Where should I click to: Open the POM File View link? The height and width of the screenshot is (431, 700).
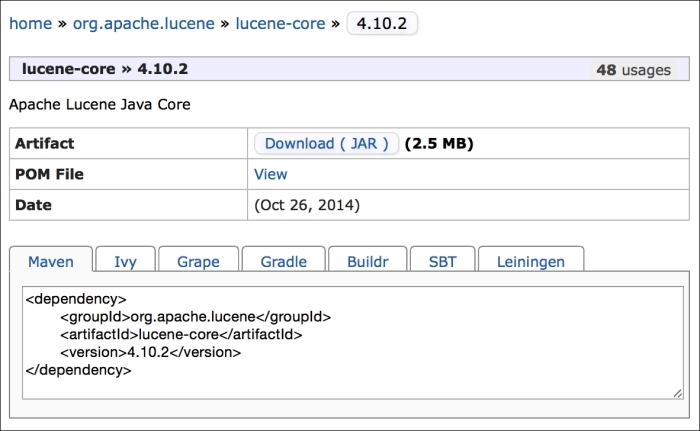pos(271,174)
